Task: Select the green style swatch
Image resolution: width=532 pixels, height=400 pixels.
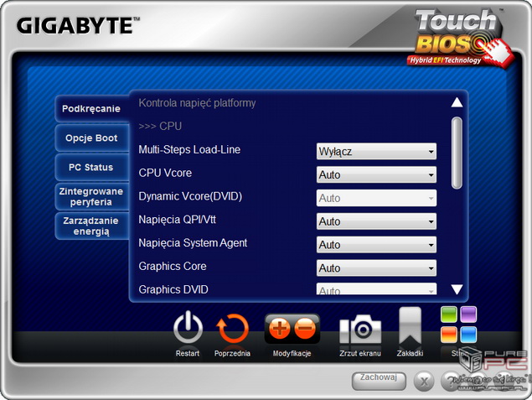Action: coord(449,314)
